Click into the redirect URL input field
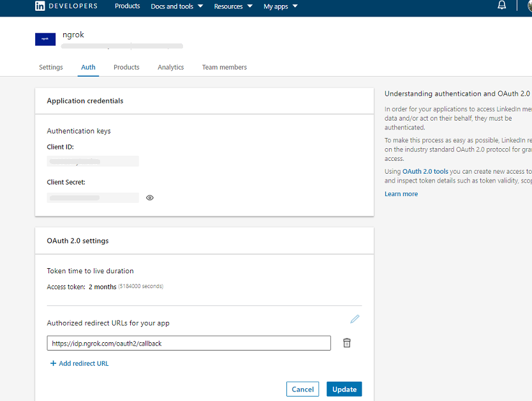 click(189, 344)
